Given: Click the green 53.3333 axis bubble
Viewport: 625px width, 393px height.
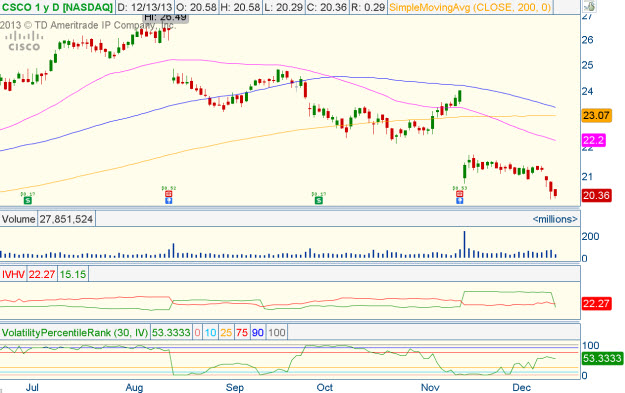Looking at the screenshot, I should 602,358.
